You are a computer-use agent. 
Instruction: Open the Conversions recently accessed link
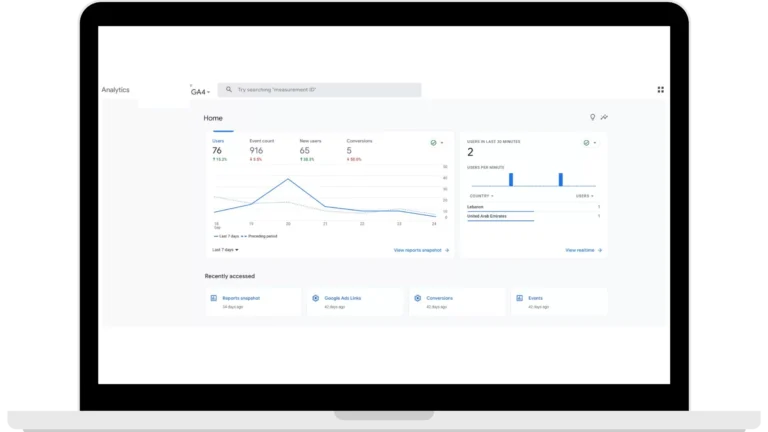pos(439,298)
